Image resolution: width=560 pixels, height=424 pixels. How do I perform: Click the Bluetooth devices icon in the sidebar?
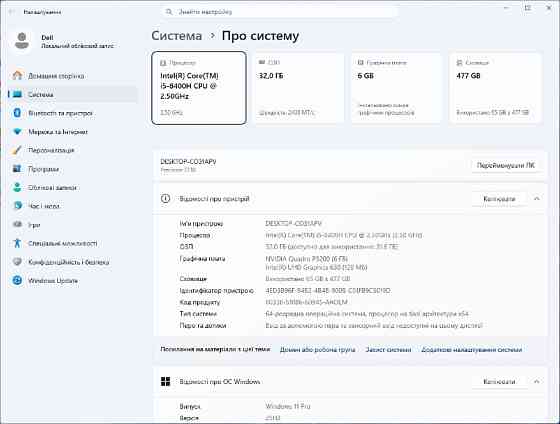tap(17, 113)
